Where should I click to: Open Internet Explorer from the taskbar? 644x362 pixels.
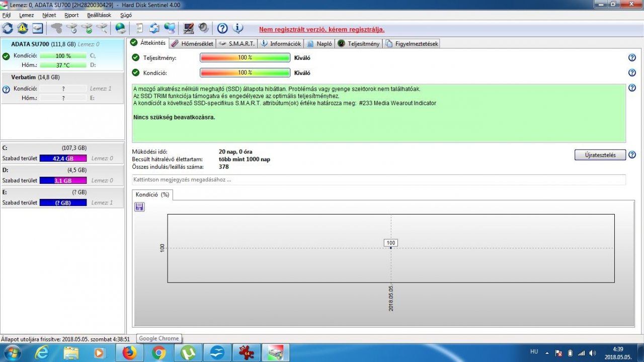41,353
